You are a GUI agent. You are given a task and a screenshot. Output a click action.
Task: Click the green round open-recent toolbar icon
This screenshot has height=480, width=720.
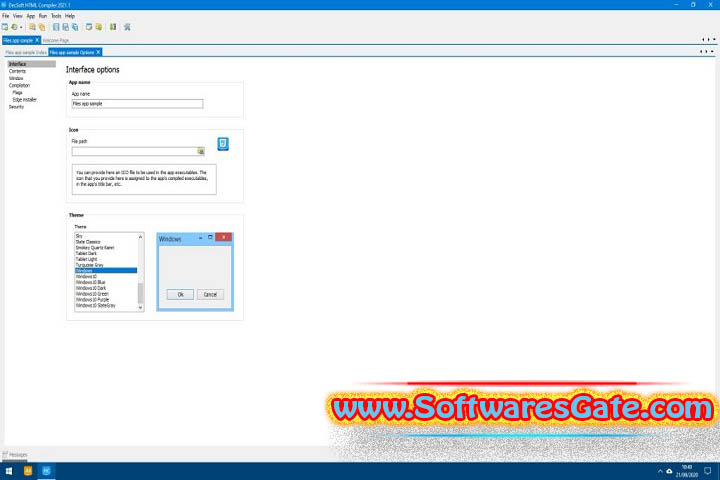[14, 27]
